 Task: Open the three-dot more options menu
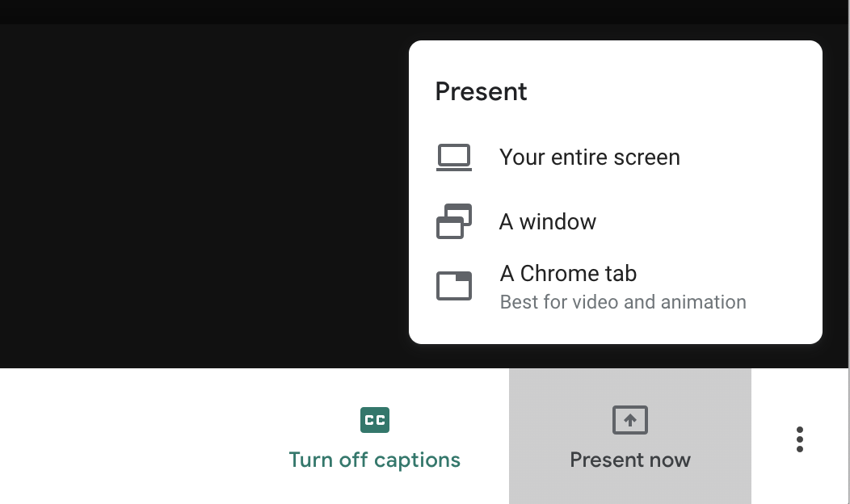pyautogui.click(x=800, y=439)
